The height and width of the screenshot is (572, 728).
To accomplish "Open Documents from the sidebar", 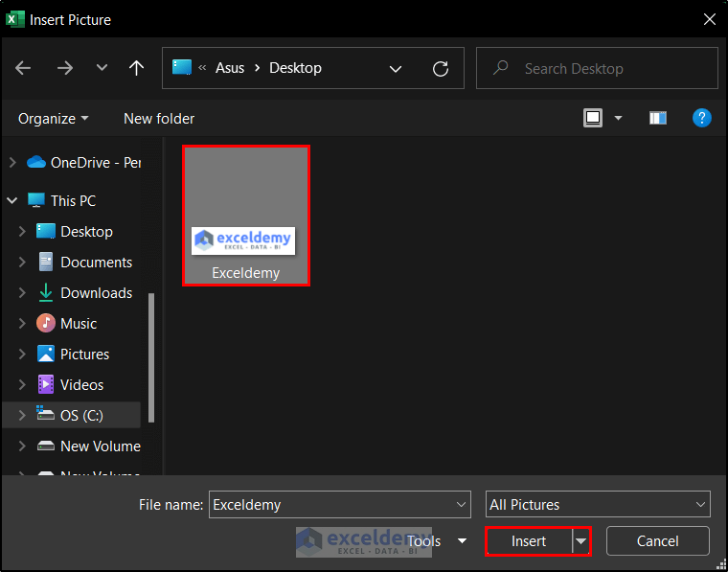I will (x=84, y=262).
